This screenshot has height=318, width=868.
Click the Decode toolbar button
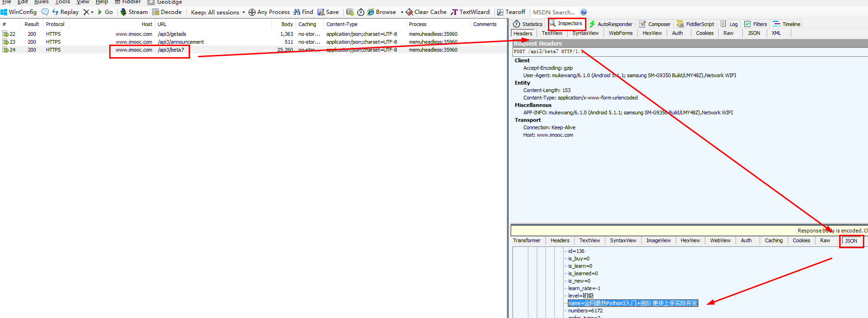(x=167, y=12)
